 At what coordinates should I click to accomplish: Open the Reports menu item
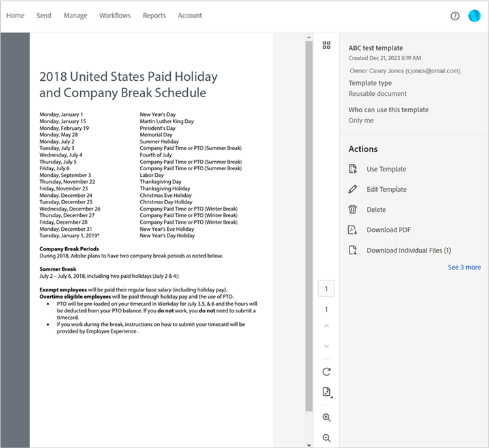[x=154, y=16]
